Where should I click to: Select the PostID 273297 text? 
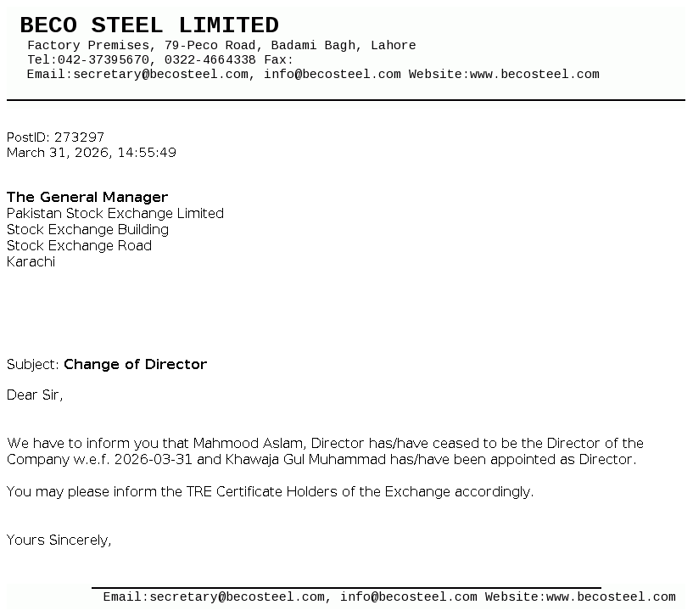pyautogui.click(x=56, y=137)
